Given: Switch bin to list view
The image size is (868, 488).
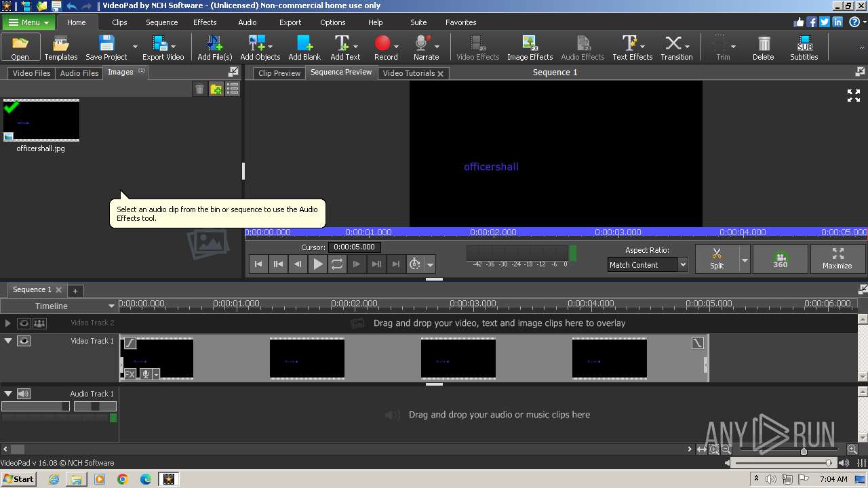Looking at the screenshot, I should coord(233,89).
